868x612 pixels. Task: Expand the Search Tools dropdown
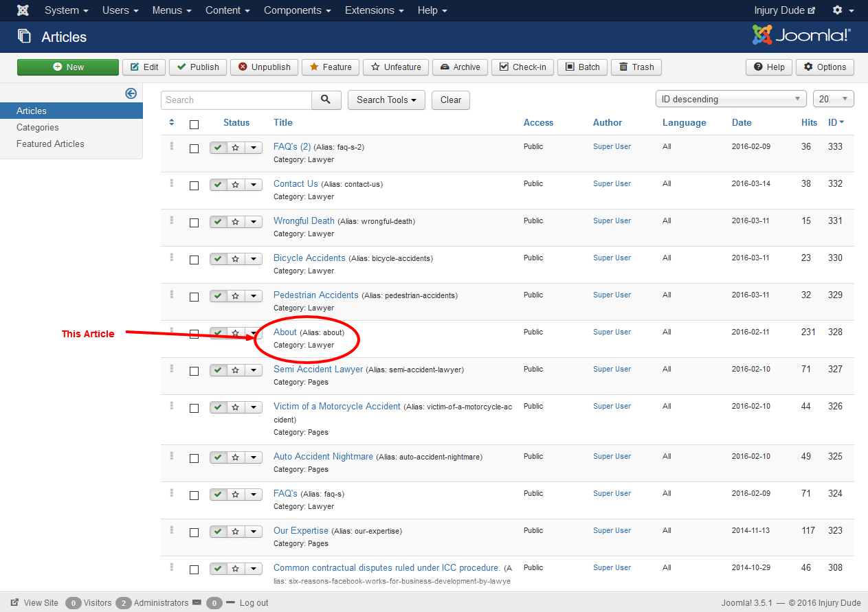tap(386, 100)
